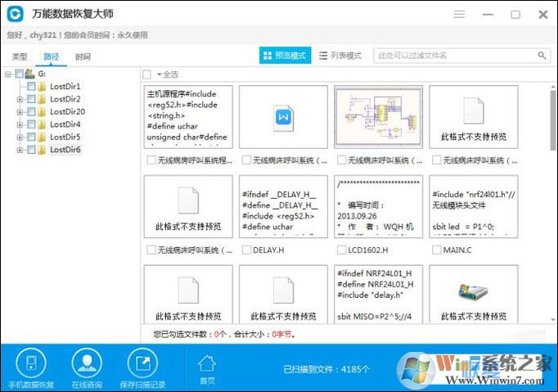Open the MAIN.C preview thumbnail
The height and width of the screenshot is (392, 558).
pyautogui.click(x=473, y=206)
